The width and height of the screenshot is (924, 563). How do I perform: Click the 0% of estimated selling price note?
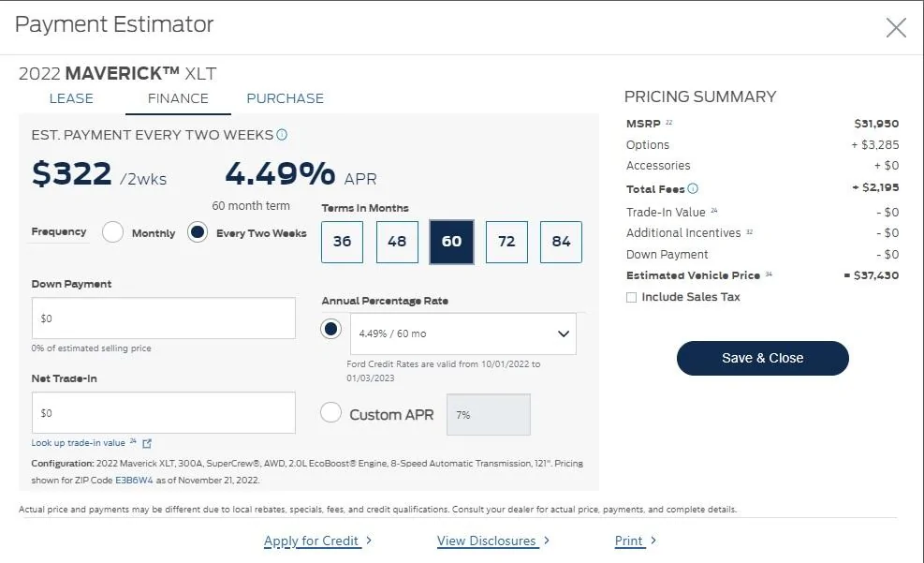pos(92,348)
